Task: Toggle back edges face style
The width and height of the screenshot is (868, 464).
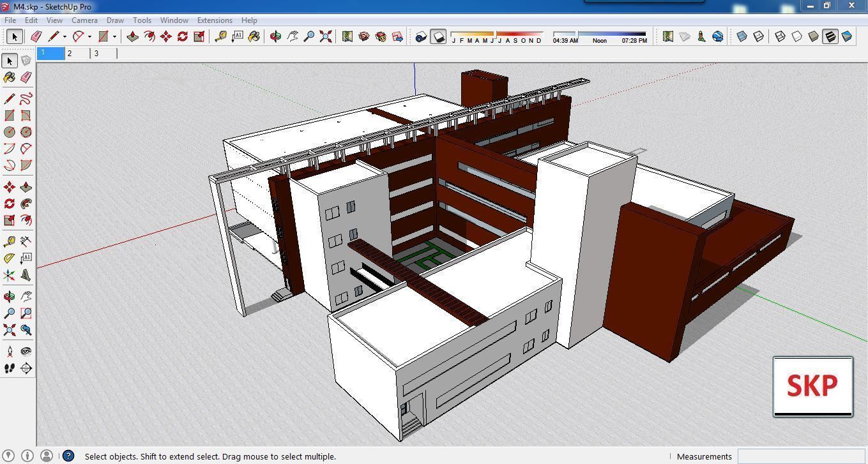Action: click(x=759, y=36)
